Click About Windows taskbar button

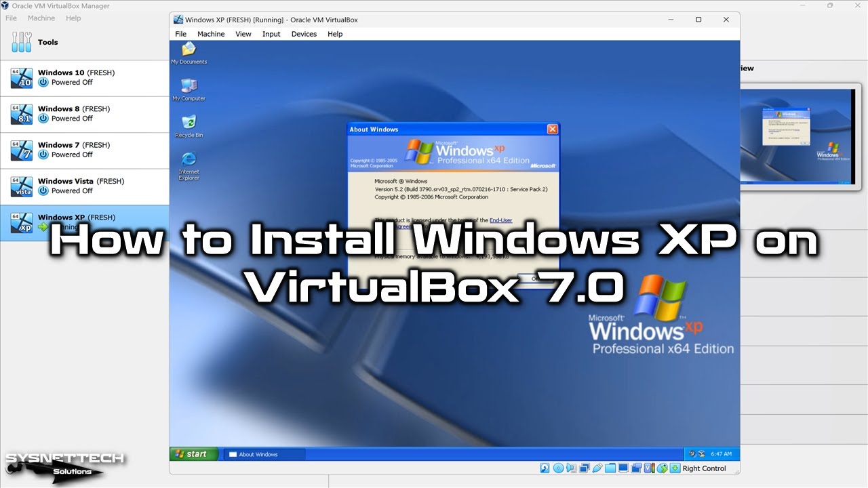click(x=264, y=454)
